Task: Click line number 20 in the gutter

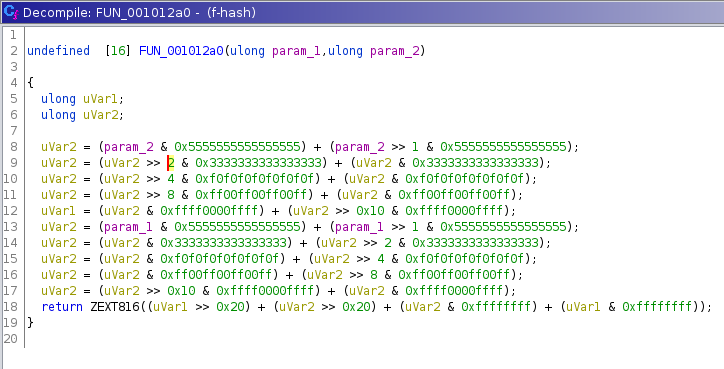Action: click(10, 339)
